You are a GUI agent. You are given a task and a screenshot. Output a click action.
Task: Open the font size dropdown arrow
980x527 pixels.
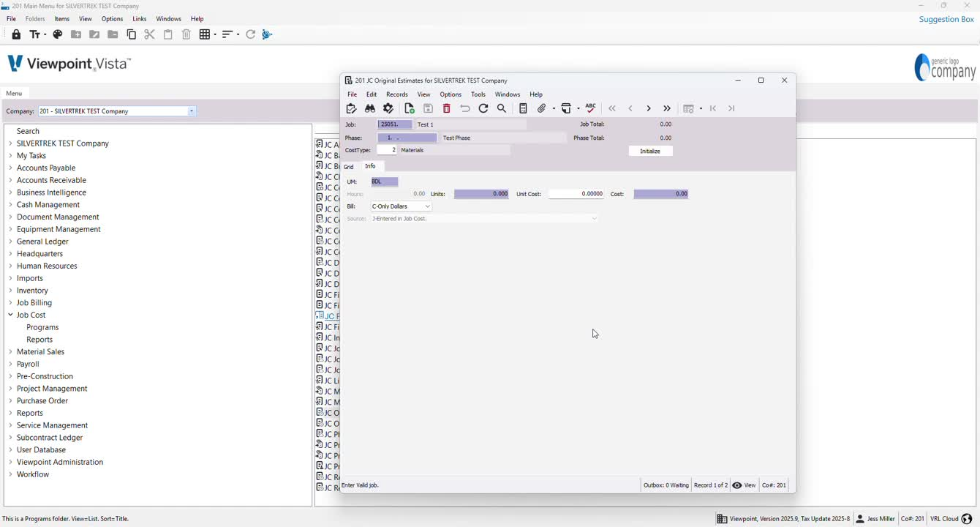[45, 34]
